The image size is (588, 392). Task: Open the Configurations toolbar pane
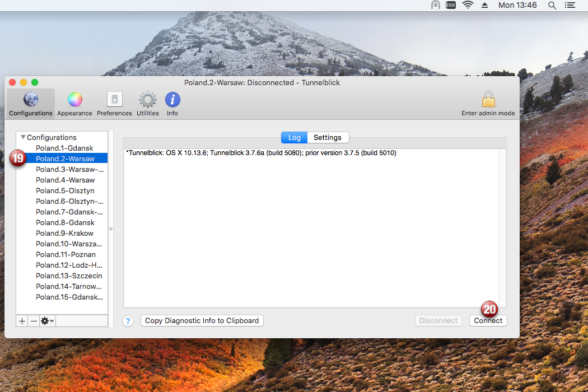[31, 104]
